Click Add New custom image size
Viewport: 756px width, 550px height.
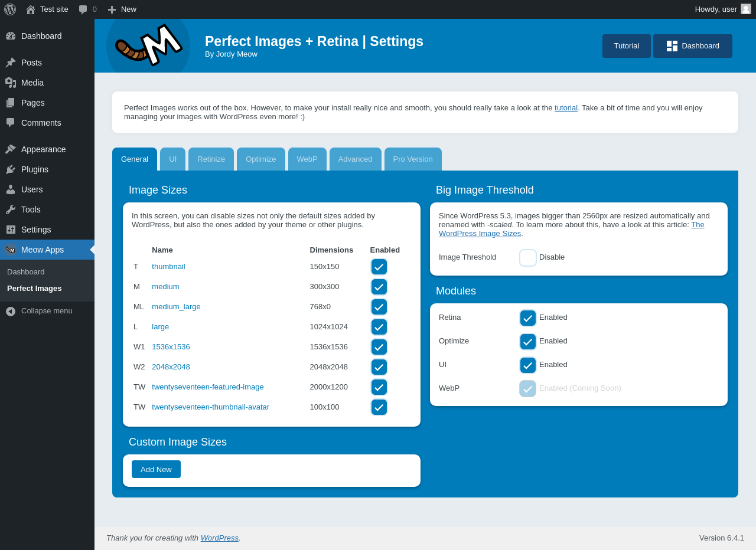tap(156, 469)
